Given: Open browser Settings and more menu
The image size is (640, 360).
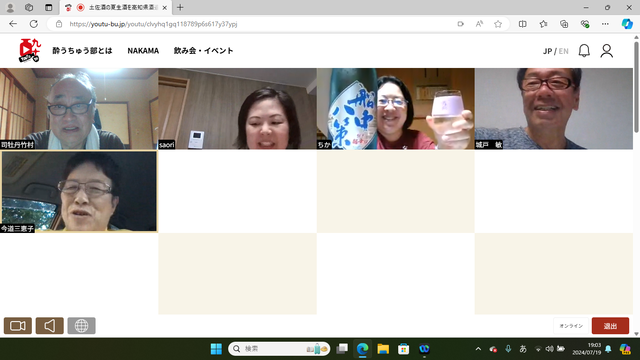Looking at the screenshot, I should coord(605,24).
